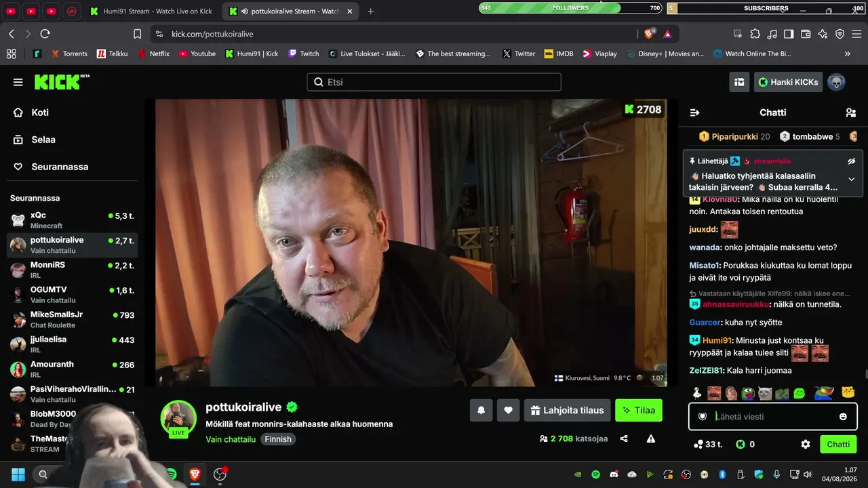
Task: Click the Discord tray icon
Action: [614, 474]
